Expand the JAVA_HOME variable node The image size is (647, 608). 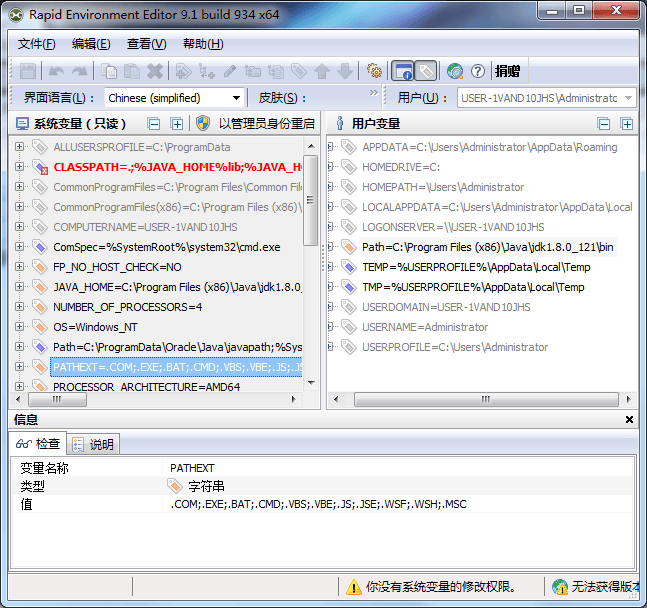coord(19,286)
